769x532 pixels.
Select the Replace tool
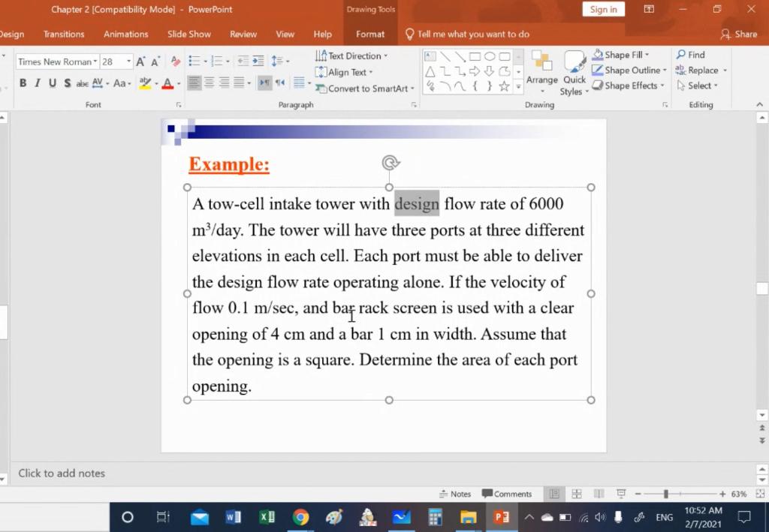coord(700,70)
